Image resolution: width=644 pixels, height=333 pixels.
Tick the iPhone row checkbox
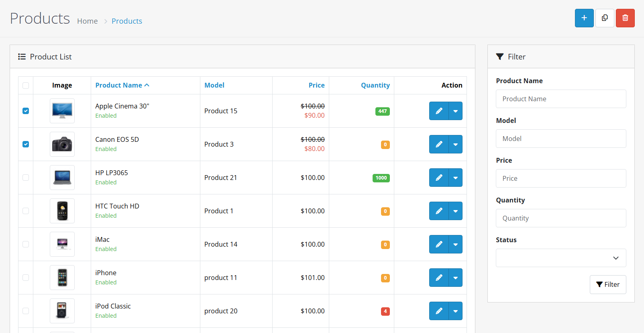click(26, 278)
